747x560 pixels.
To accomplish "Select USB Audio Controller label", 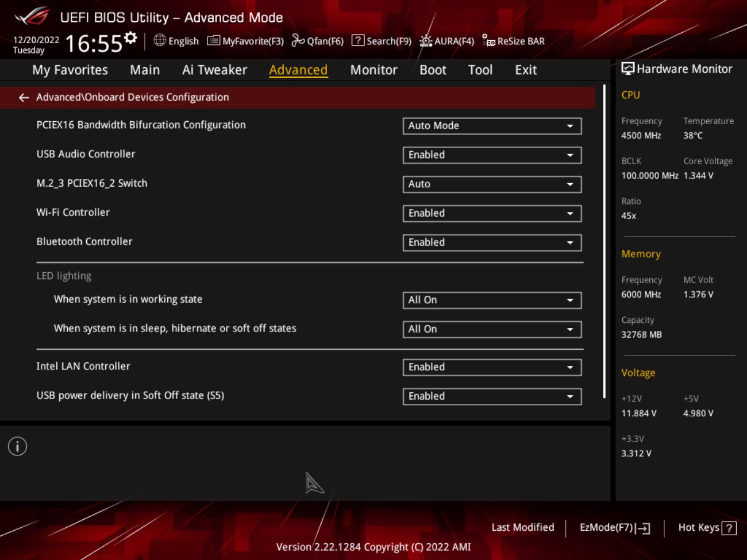I will pyautogui.click(x=86, y=154).
